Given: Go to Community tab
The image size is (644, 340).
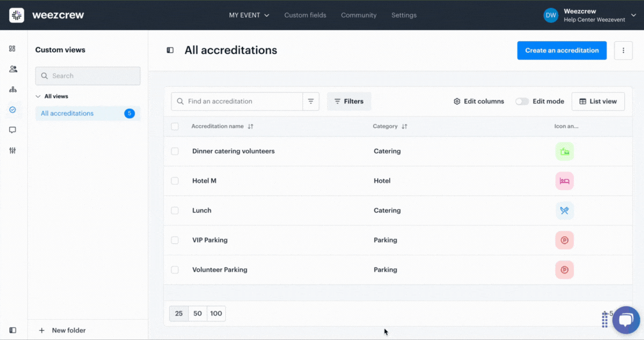Looking at the screenshot, I should click(358, 15).
